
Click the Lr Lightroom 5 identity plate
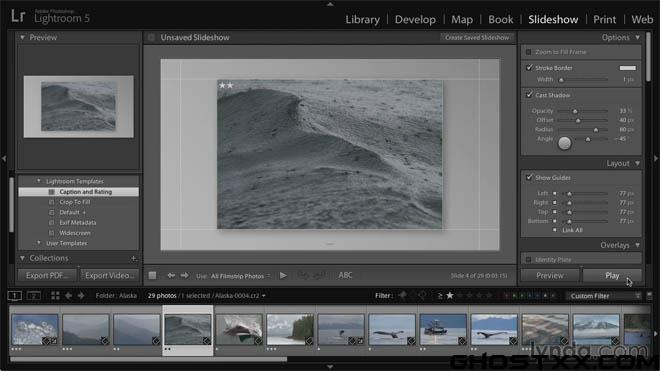(50, 16)
